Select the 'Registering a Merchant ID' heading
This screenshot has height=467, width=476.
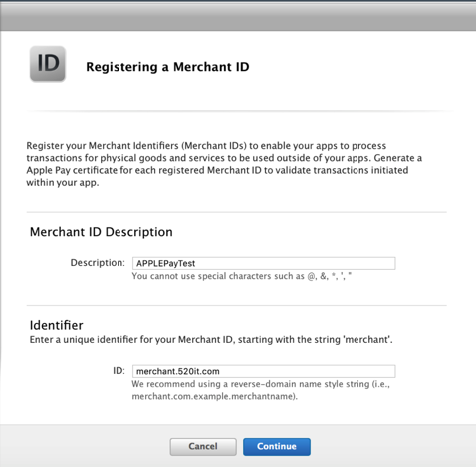[167, 67]
